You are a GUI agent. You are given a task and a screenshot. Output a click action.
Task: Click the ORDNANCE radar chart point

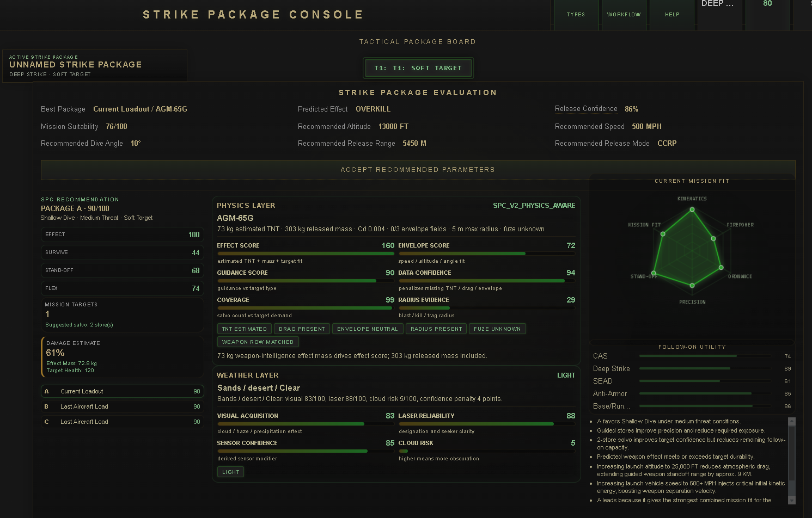point(721,268)
